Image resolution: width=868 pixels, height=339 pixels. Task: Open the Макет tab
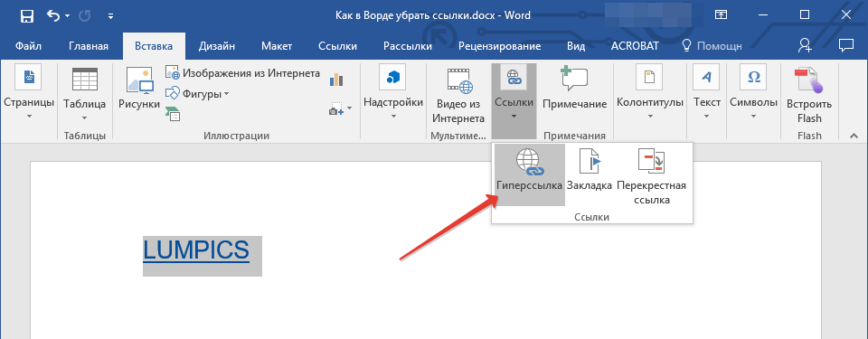(277, 46)
